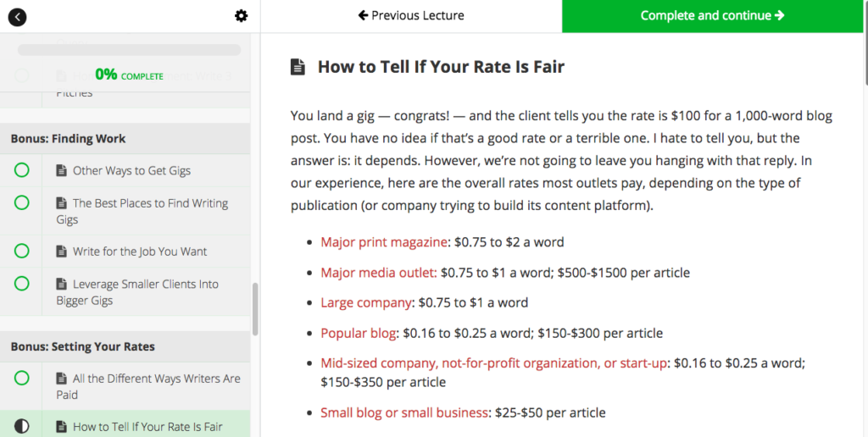Click document icon beside Other Ways to Get Gigs

coord(61,170)
